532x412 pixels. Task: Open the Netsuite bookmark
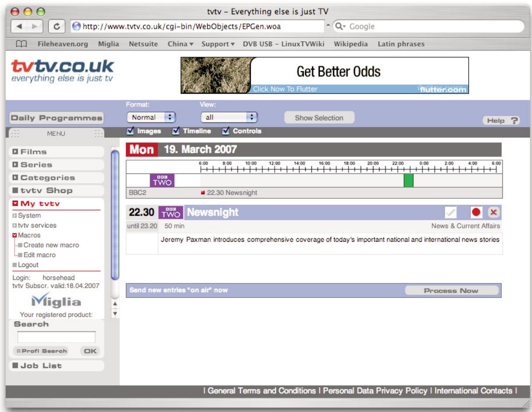click(x=143, y=44)
